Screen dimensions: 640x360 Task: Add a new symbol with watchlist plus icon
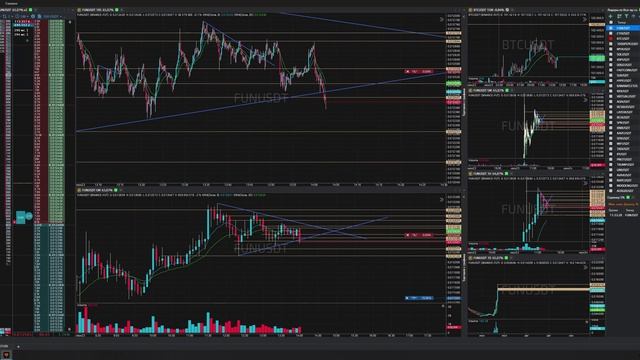(x=611, y=16)
